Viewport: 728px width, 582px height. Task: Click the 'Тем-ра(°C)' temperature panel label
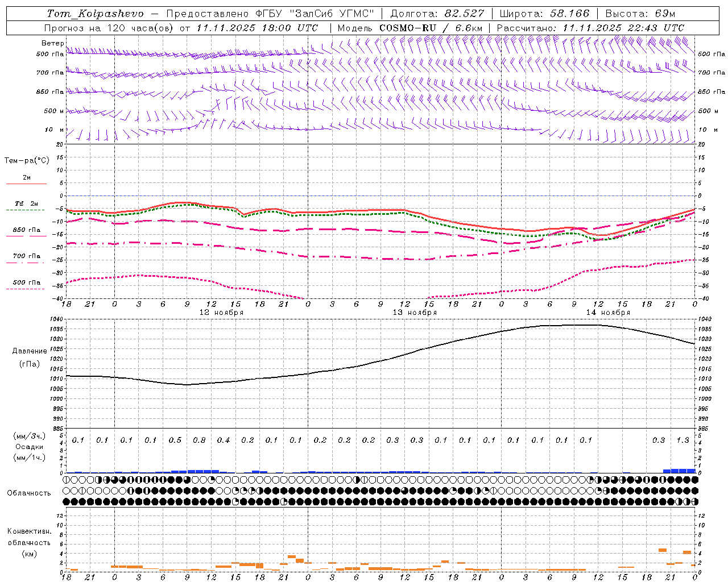click(x=27, y=161)
